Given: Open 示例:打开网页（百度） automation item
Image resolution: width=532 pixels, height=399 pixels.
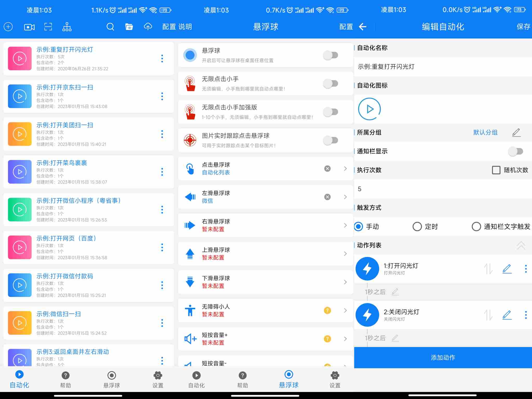Looking at the screenshot, I should 89,247.
